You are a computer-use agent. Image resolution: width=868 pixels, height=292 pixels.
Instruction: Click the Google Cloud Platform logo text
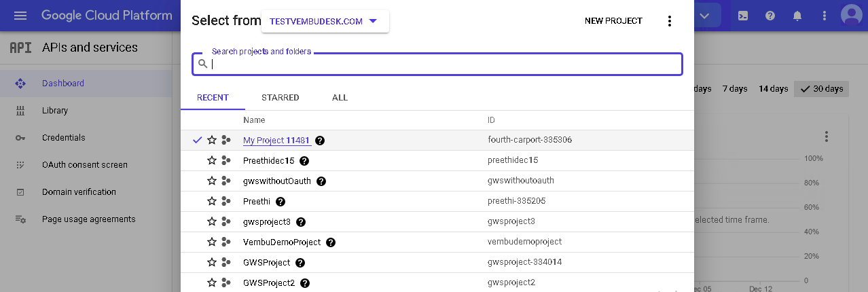[x=107, y=15]
